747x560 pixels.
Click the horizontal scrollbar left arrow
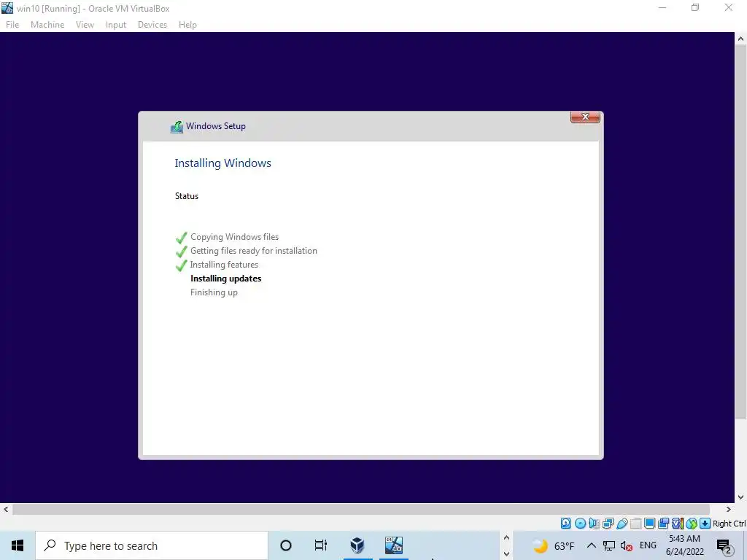click(6, 510)
